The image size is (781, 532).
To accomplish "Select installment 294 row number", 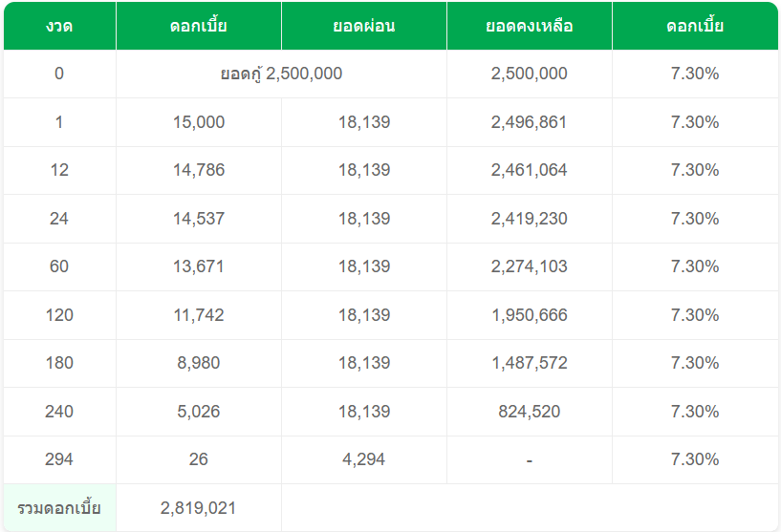I will (59, 459).
